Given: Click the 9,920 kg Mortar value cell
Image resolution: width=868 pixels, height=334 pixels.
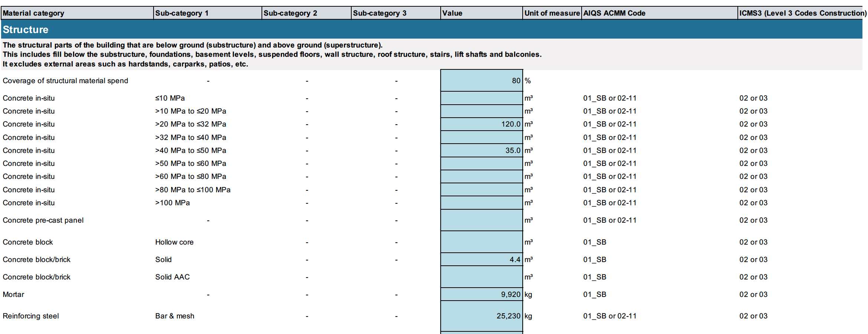Looking at the screenshot, I should pos(481,294).
